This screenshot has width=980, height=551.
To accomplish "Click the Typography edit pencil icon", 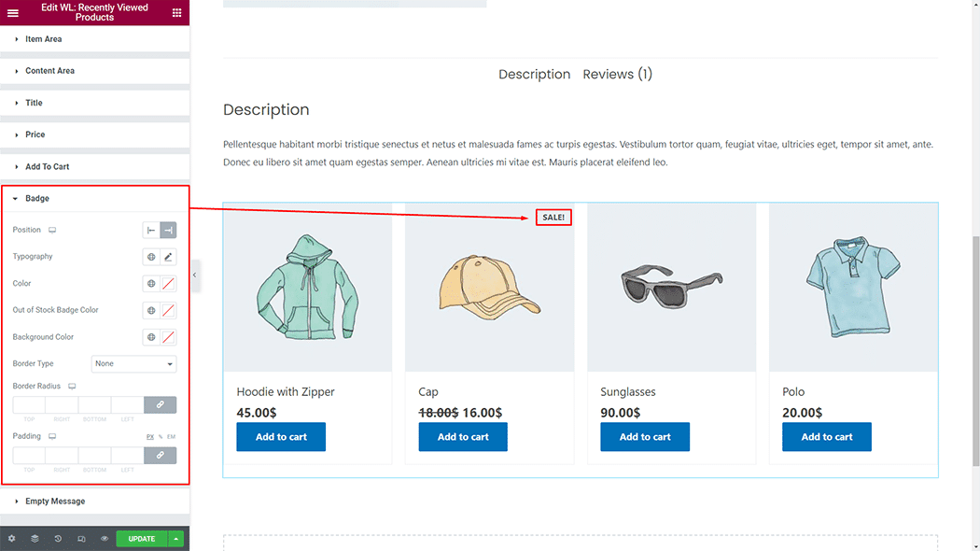I will pyautogui.click(x=169, y=257).
